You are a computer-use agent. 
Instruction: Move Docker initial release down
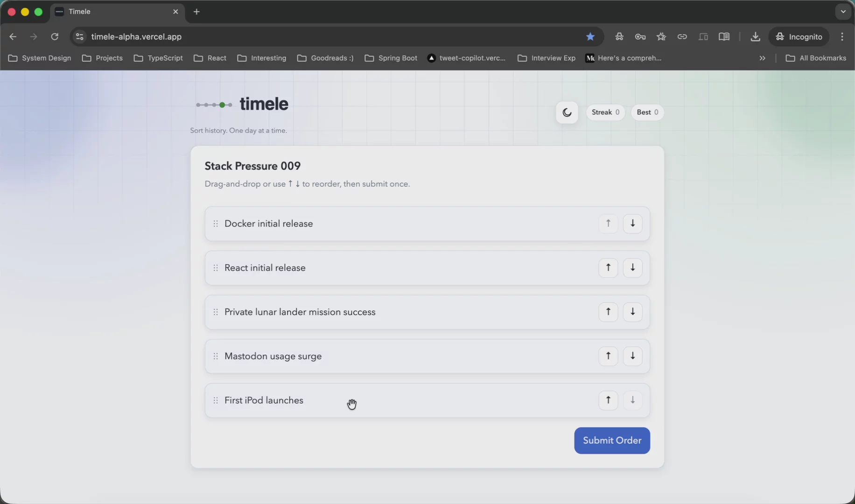pos(632,224)
